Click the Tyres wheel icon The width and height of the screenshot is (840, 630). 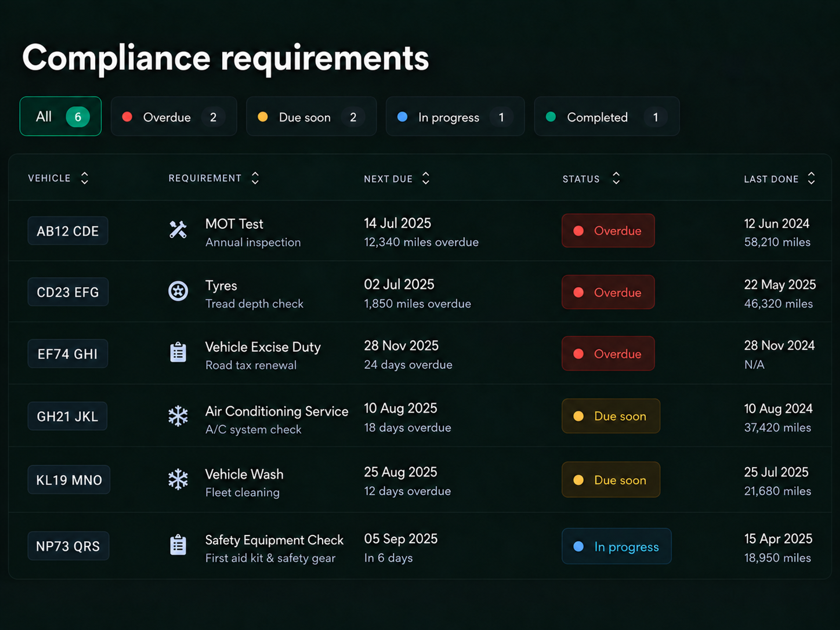[178, 291]
